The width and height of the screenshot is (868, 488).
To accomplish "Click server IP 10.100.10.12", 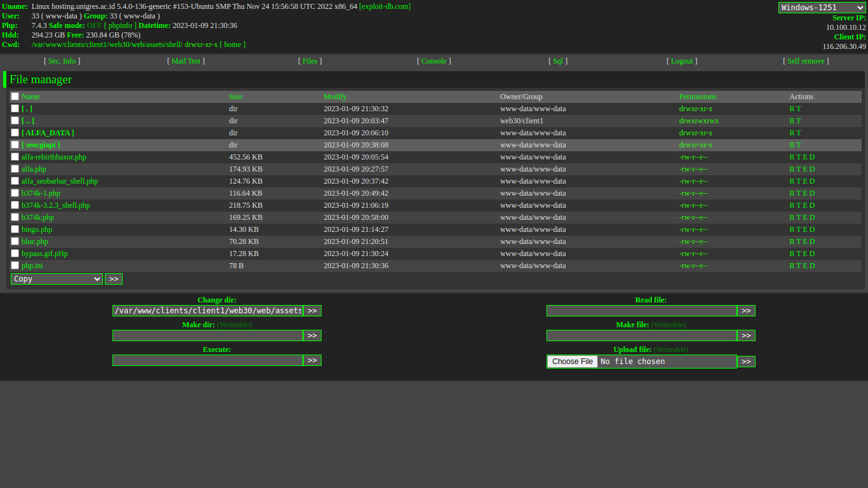I will [x=846, y=27].
